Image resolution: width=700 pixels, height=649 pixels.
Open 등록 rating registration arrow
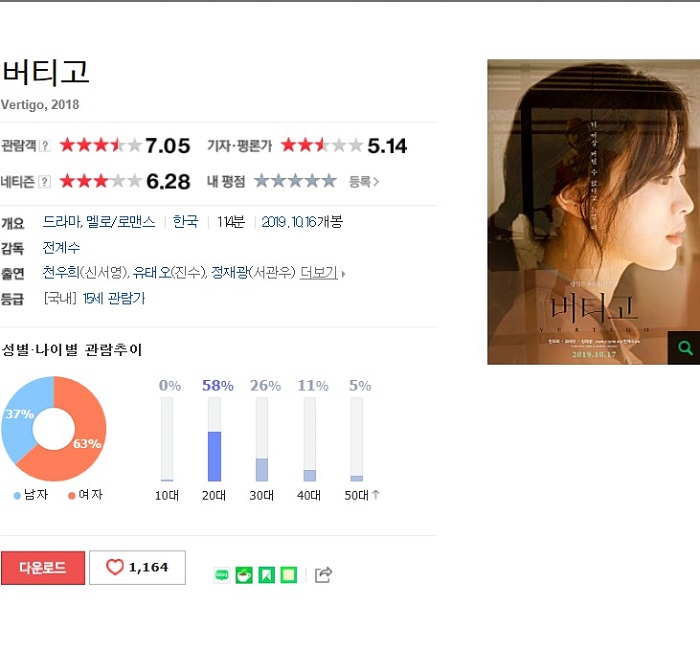364,182
